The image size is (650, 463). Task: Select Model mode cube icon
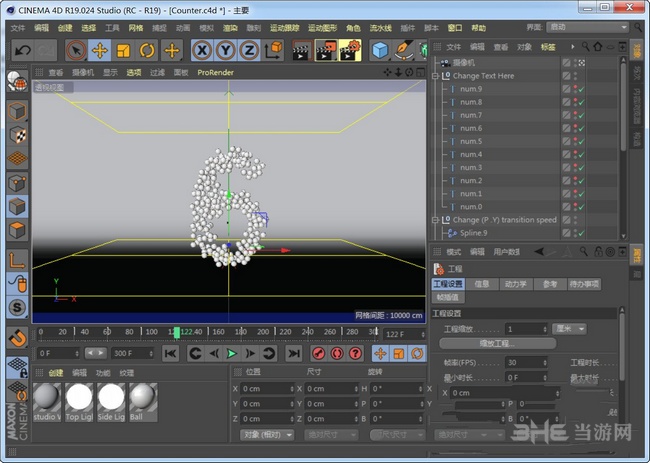tap(17, 111)
